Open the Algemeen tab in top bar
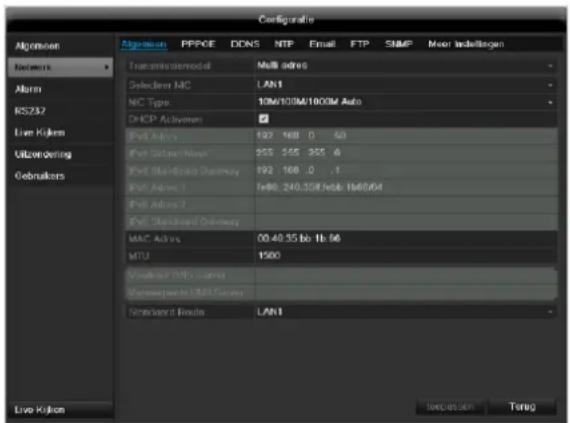The image size is (570, 423). [144, 44]
